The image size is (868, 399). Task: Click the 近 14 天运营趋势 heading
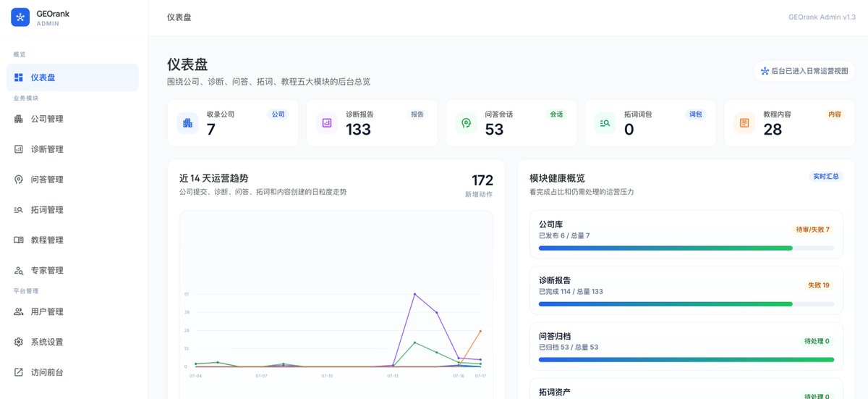tap(213, 178)
